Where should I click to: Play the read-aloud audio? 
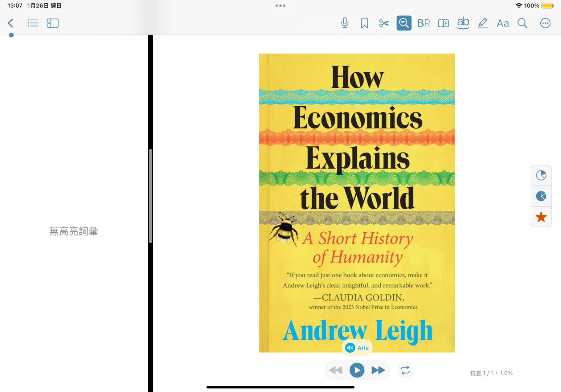coord(357,370)
